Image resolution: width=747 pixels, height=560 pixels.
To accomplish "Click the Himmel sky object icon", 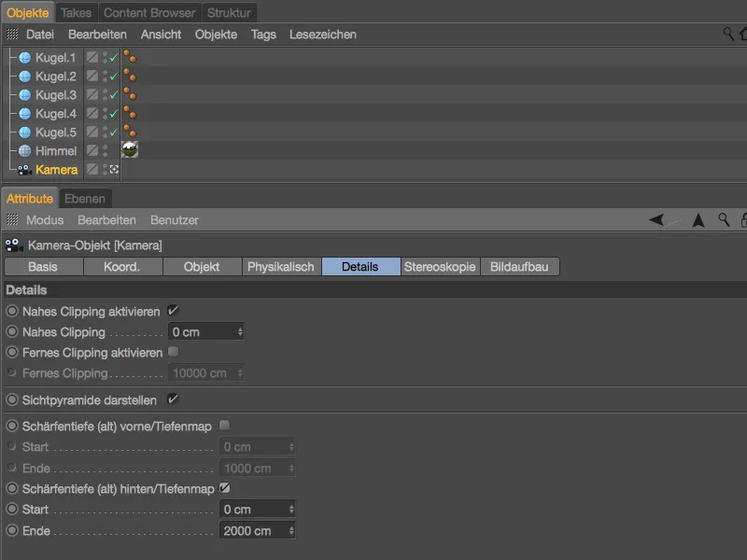I will (25, 150).
